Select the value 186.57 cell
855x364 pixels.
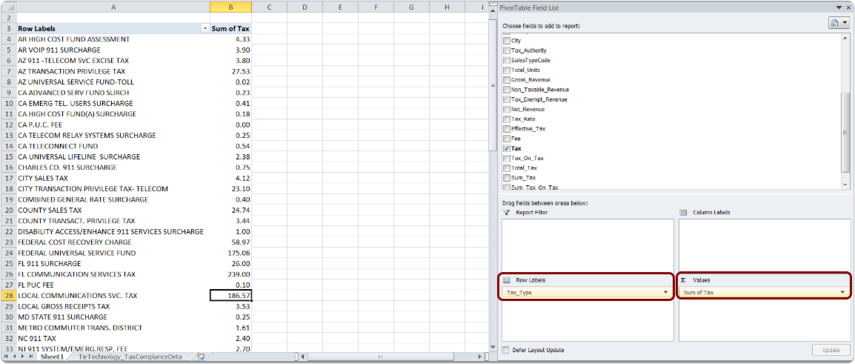tap(231, 295)
